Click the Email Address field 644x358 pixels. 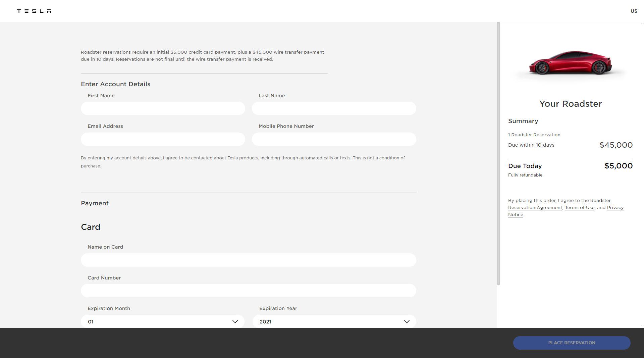[x=163, y=139]
